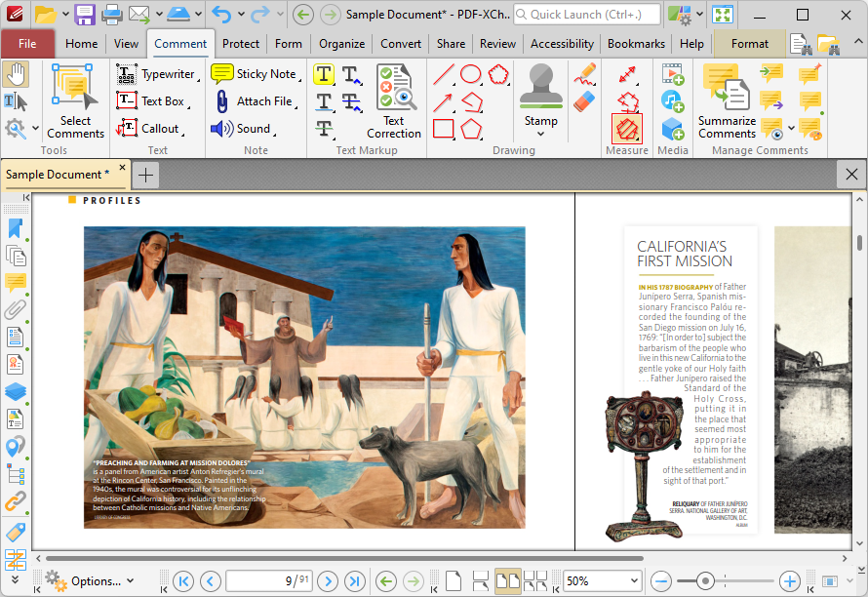
Task: Select the Eraser tool
Action: [x=584, y=101]
